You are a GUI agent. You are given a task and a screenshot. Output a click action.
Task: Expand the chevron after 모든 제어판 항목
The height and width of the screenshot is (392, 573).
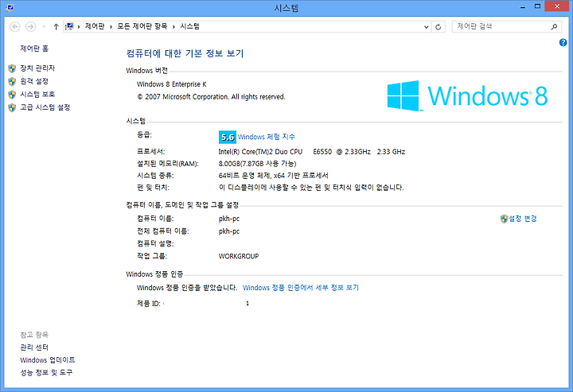point(173,27)
